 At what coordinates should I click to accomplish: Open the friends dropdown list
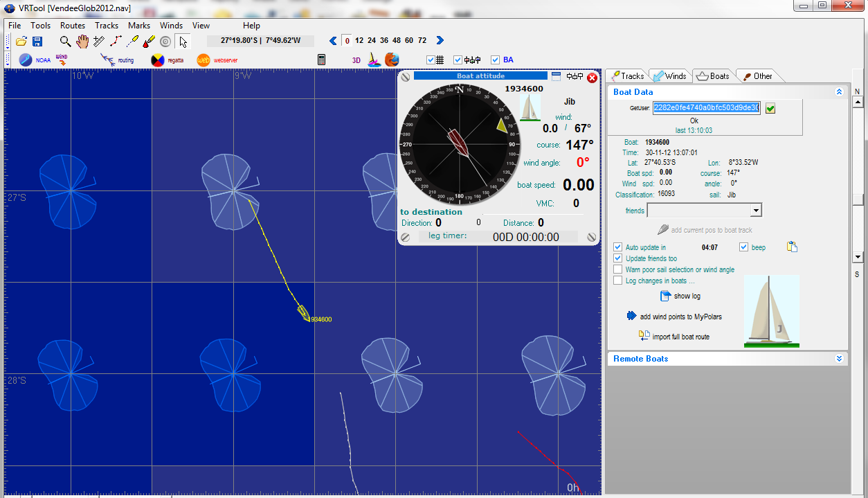click(756, 211)
